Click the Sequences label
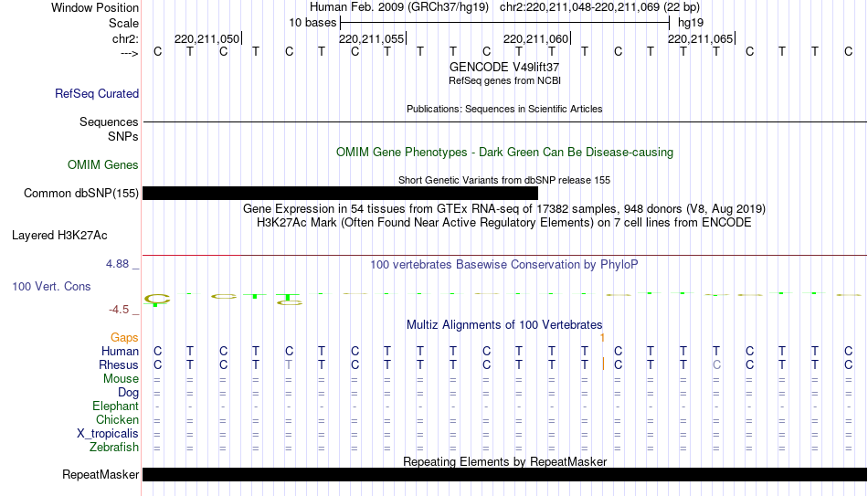The height and width of the screenshot is (496, 868). coord(109,121)
